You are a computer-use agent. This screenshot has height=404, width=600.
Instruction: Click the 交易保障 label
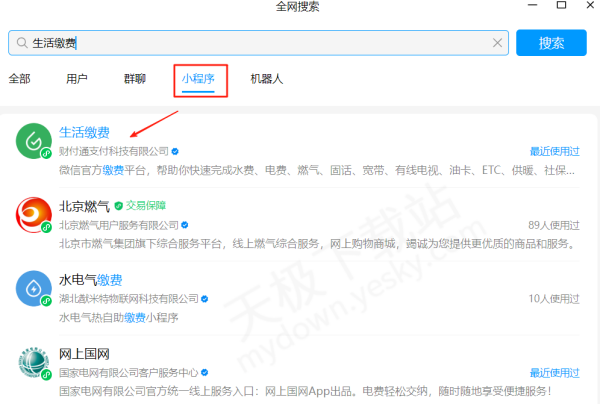(146, 206)
